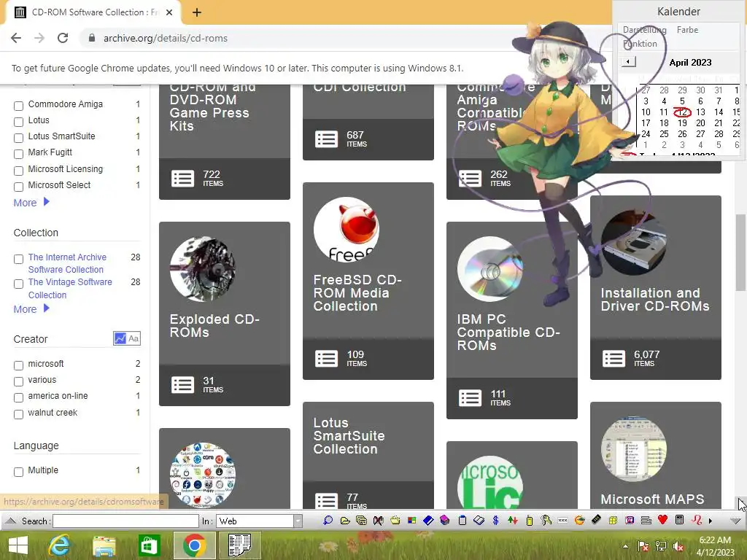This screenshot has height=560, width=747.
Task: Click the yellow mobile phone toolbar icon
Action: coord(529,521)
